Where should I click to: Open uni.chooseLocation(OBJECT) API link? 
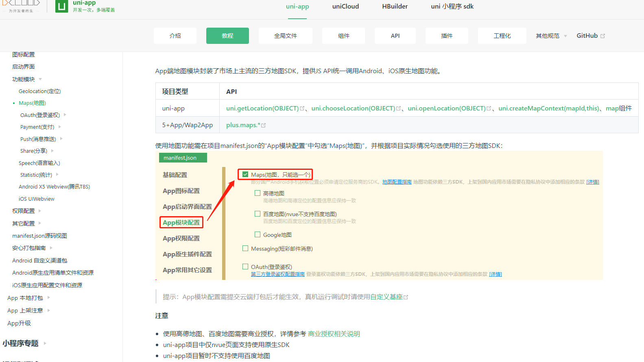click(353, 108)
